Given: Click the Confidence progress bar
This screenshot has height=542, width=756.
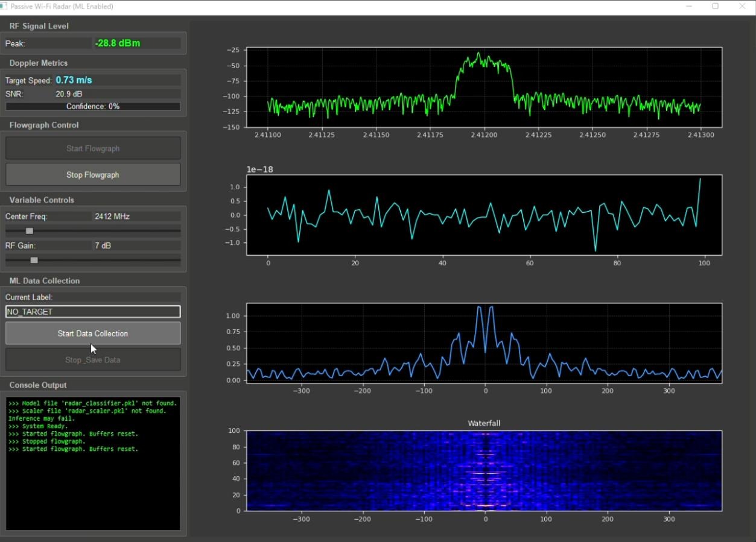Looking at the screenshot, I should tap(93, 106).
